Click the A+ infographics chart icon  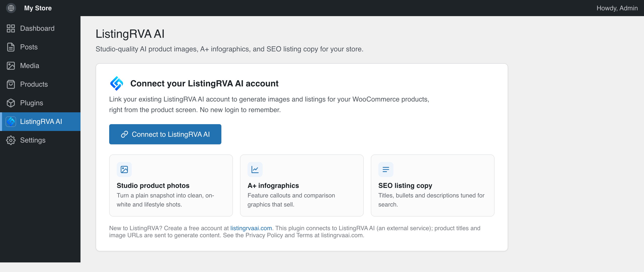click(x=255, y=169)
